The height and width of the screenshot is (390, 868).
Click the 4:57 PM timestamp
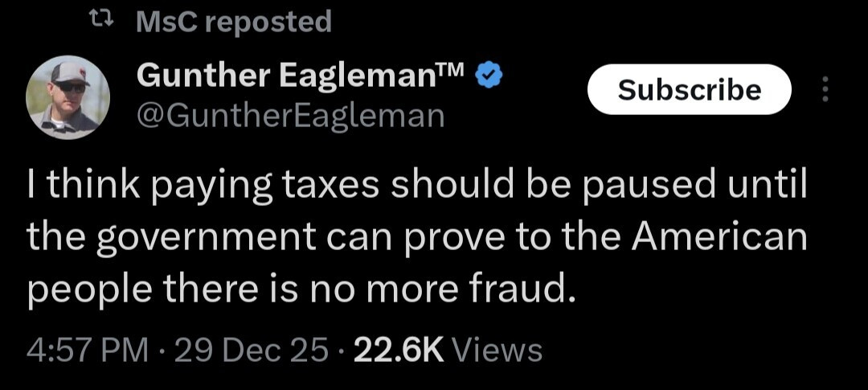coord(88,351)
